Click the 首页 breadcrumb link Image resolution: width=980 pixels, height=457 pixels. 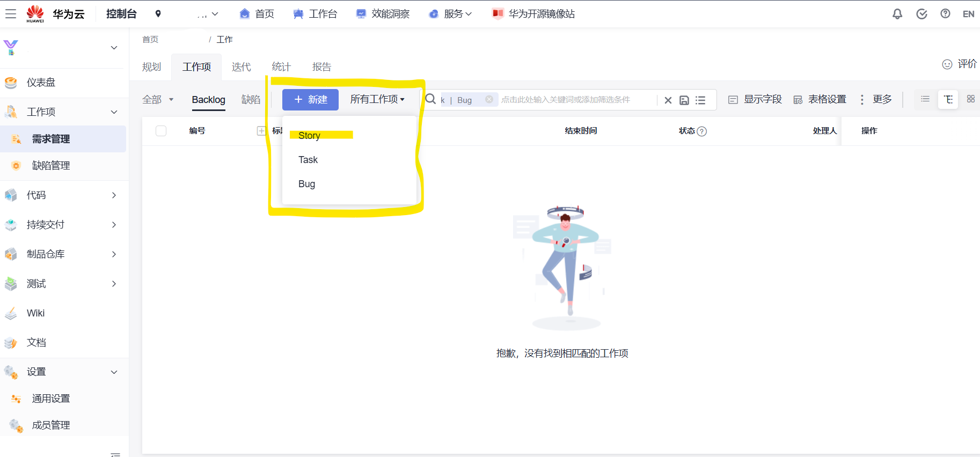(150, 40)
